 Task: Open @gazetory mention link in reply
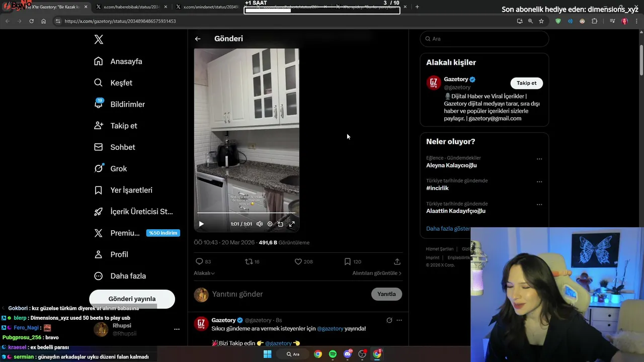pos(330,329)
